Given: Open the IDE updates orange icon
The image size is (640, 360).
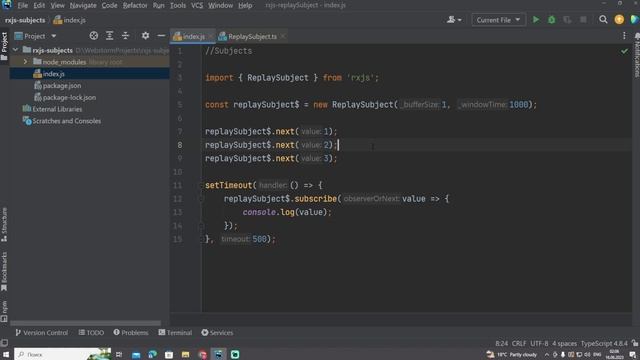Looking at the screenshot, I should point(619,20).
